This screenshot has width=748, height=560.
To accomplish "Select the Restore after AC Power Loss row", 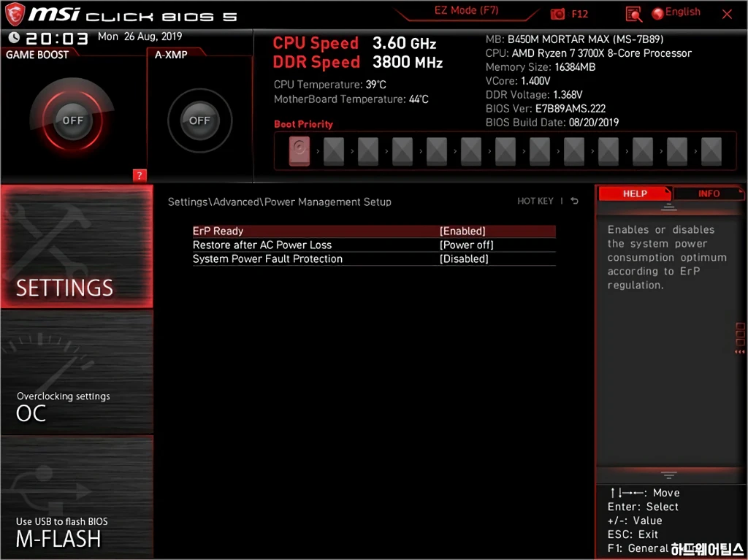I will click(x=374, y=245).
